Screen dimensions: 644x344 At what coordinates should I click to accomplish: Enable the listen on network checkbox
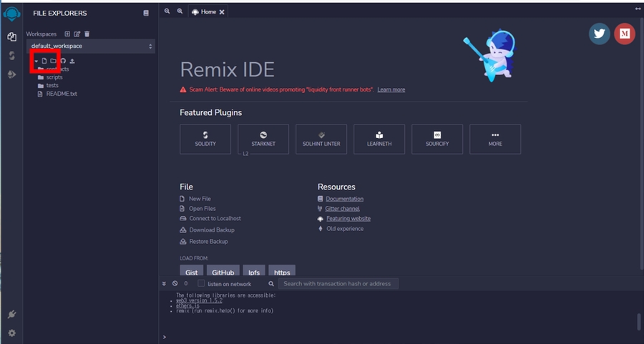click(x=201, y=284)
